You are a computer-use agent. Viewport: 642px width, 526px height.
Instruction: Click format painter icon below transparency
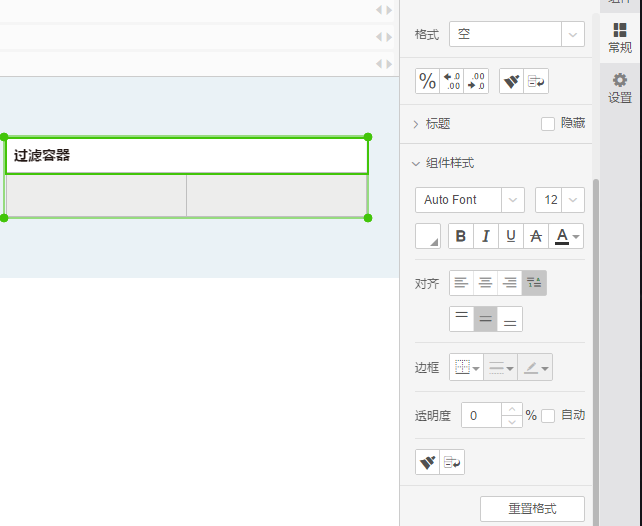click(427, 462)
